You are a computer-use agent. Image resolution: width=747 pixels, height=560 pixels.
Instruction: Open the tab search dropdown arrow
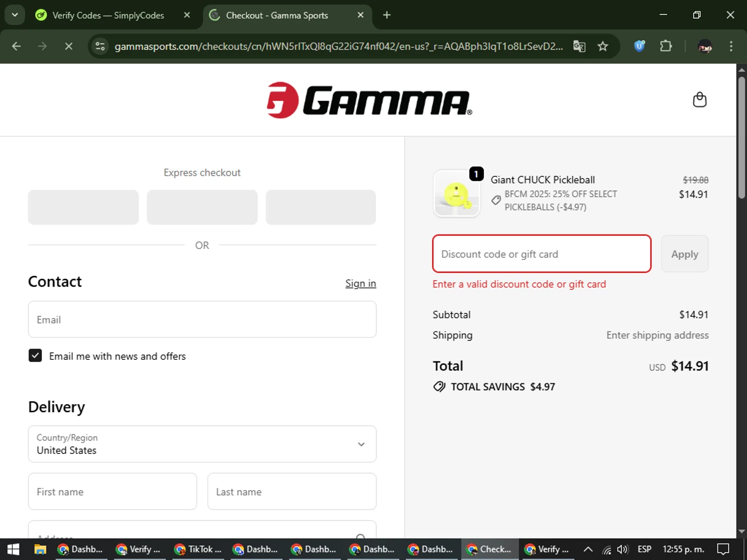click(15, 15)
